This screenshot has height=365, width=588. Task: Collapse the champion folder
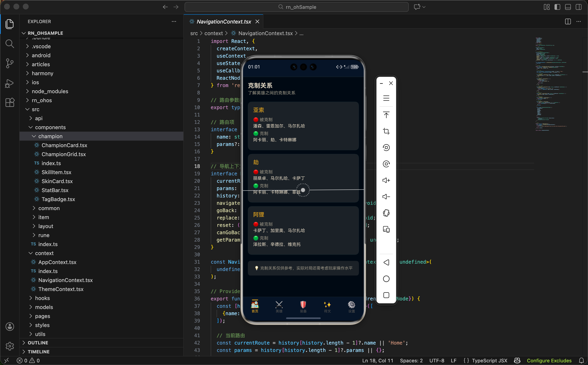tap(50, 136)
